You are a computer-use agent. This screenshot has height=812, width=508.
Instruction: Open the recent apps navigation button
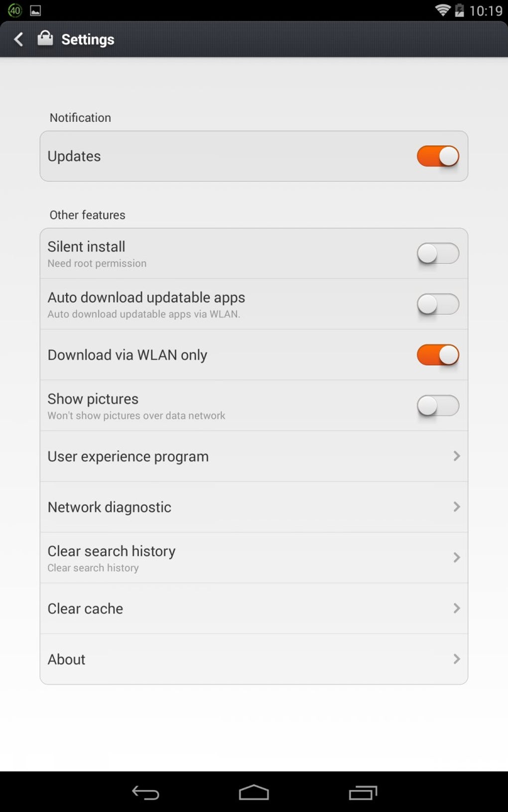coord(363,792)
